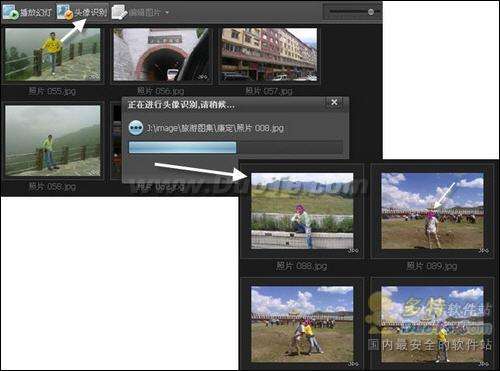The image size is (500, 371).
Task: Select the 照片 055.jpg thumbnail
Action: pyautogui.click(x=53, y=54)
